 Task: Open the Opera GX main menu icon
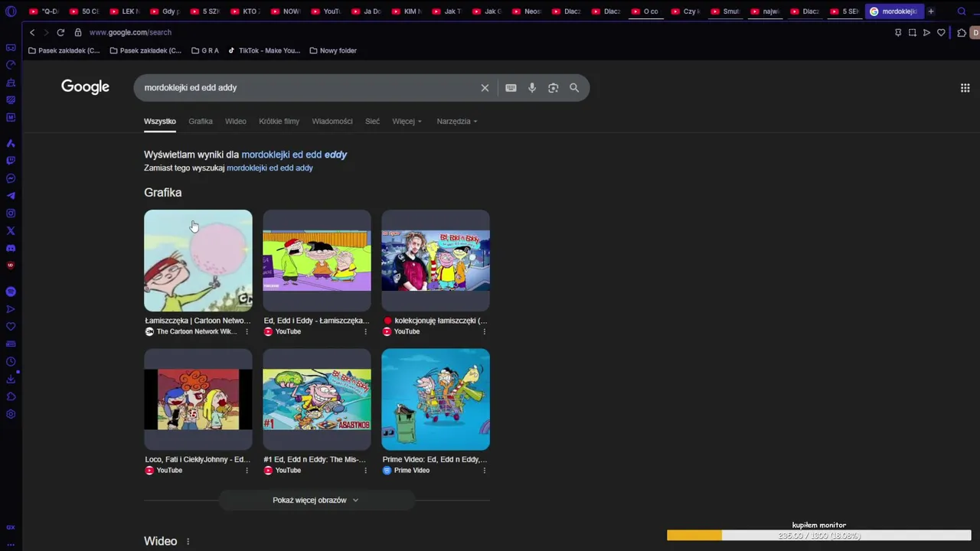coord(11,11)
